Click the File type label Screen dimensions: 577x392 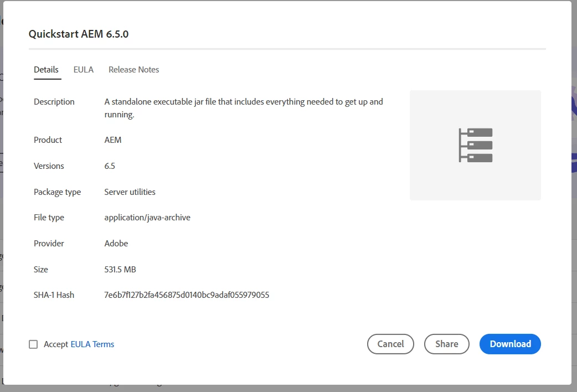click(49, 218)
